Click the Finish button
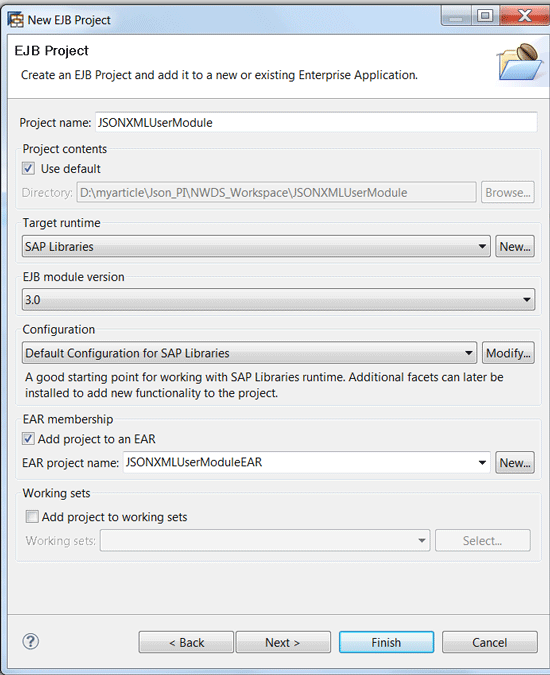 [x=386, y=642]
